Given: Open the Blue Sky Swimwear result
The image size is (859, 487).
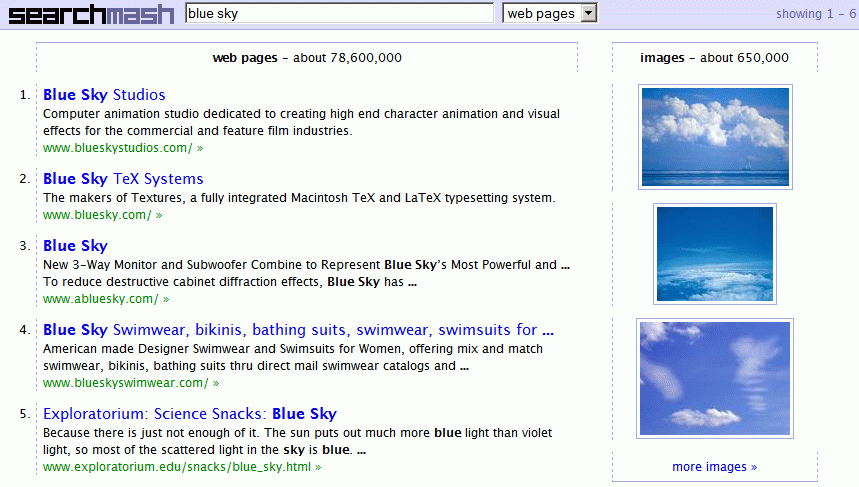Looking at the screenshot, I should (299, 330).
